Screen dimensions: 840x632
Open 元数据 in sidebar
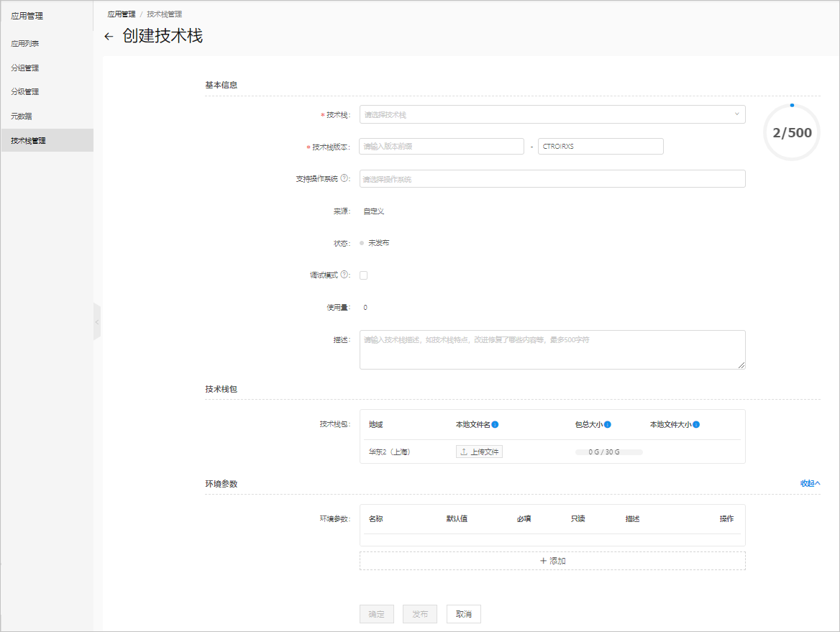[22, 116]
